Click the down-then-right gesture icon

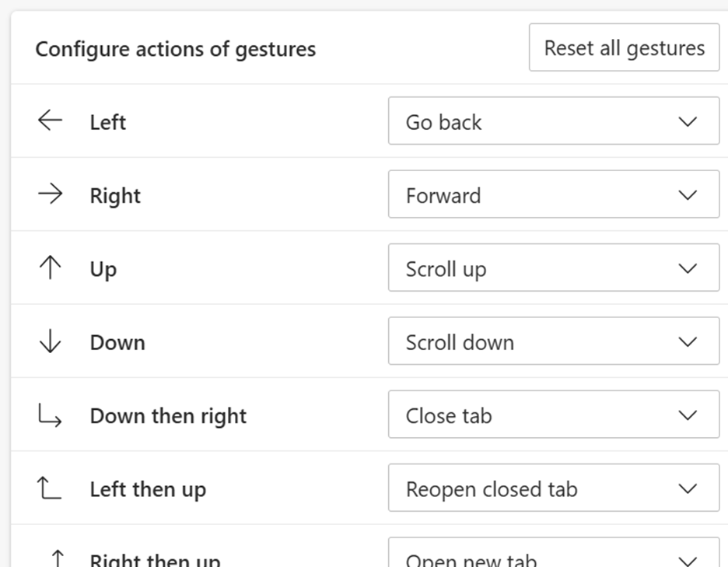[50, 415]
